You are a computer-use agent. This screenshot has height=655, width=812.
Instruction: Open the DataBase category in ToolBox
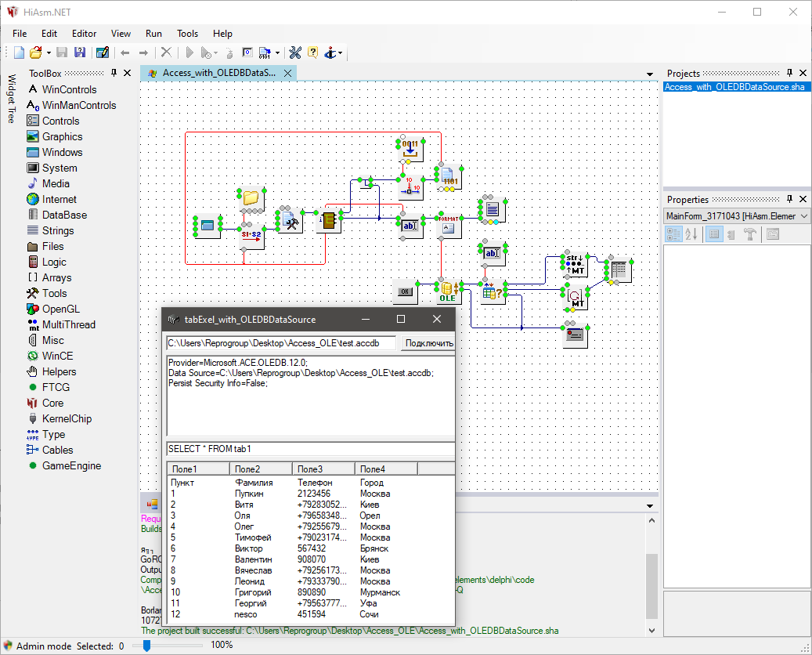pyautogui.click(x=64, y=215)
